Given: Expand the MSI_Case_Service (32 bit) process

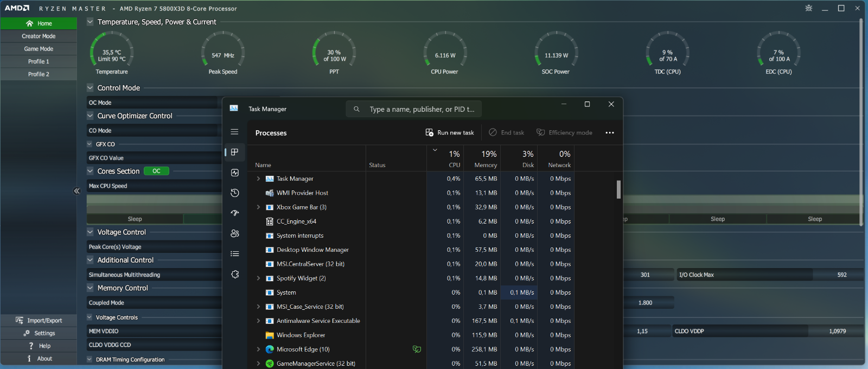Looking at the screenshot, I should pyautogui.click(x=258, y=307).
